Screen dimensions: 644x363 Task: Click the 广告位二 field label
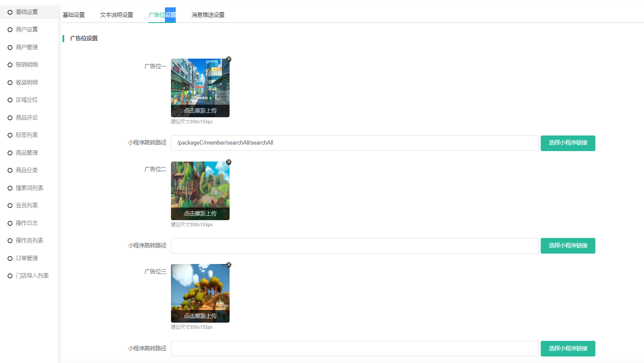coord(155,169)
